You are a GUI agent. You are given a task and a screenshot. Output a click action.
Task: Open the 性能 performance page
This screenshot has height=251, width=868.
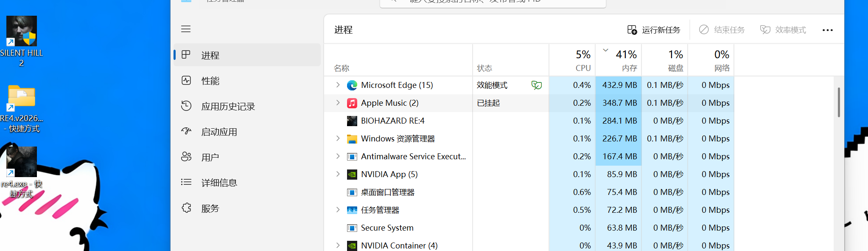[x=210, y=81]
